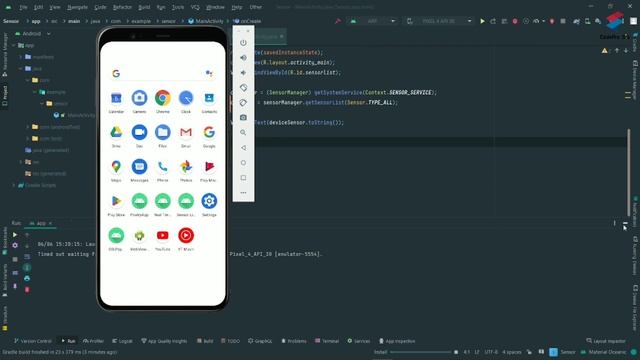Viewport: 640px width, 360px height.
Task: Click the editor warning triangle indicator
Action: [x=604, y=51]
